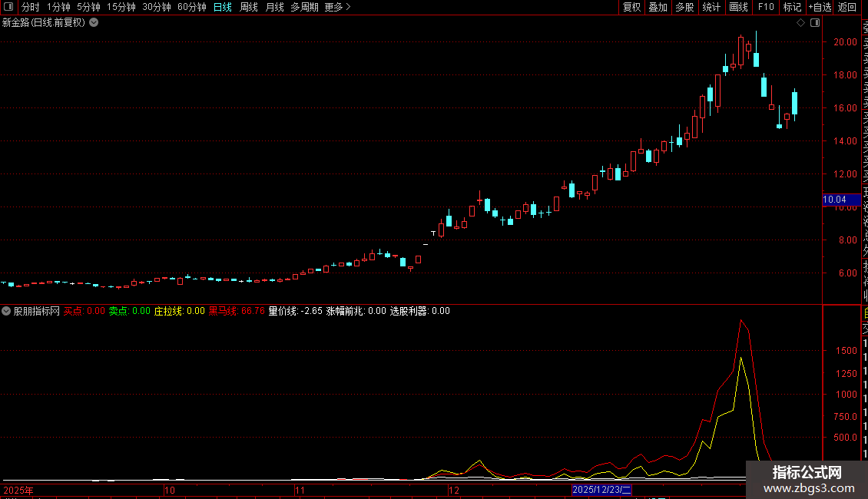Select the 1分钟 period
Screen dimensions: 868x499
pos(58,7)
